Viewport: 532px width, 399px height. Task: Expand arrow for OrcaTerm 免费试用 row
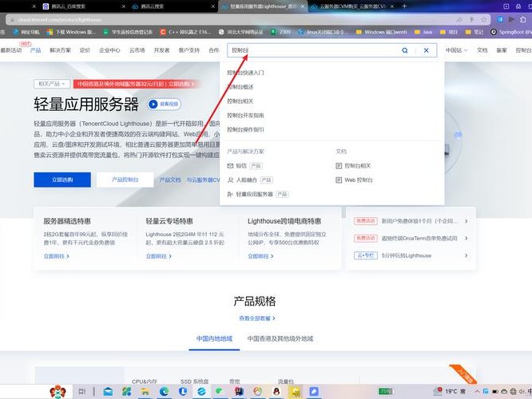click(466, 239)
